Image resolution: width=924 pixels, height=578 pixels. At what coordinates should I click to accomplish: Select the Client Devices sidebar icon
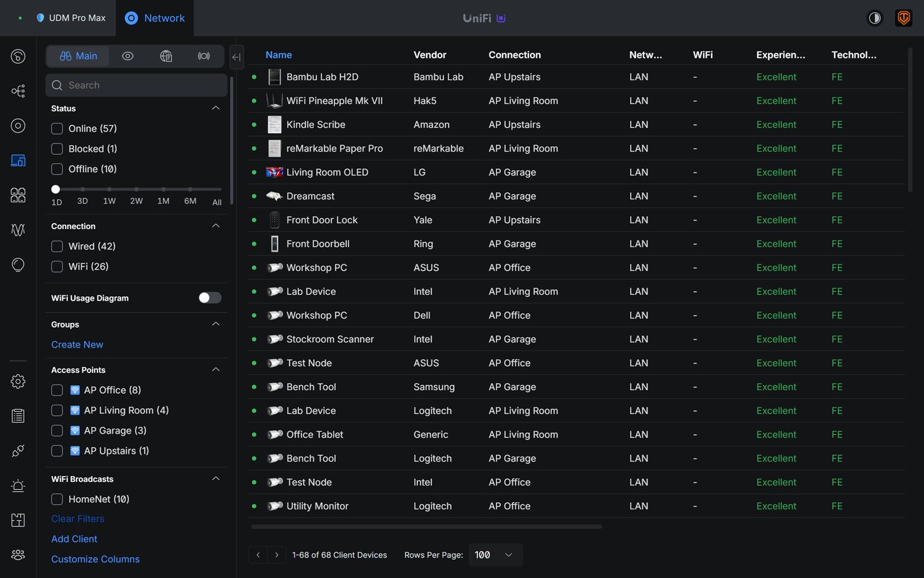pos(18,160)
